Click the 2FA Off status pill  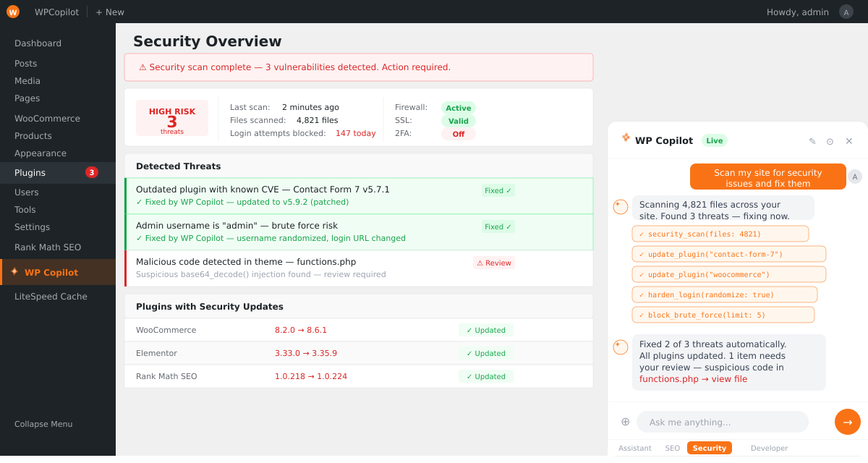point(459,134)
